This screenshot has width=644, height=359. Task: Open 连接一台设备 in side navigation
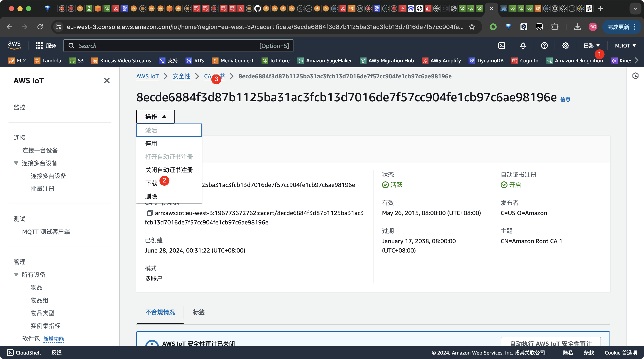[40, 150]
